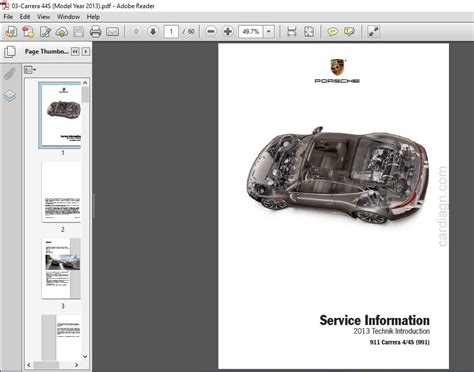The width and height of the screenshot is (474, 372).
Task: Toggle full screen read mode icon
Action: click(373, 32)
